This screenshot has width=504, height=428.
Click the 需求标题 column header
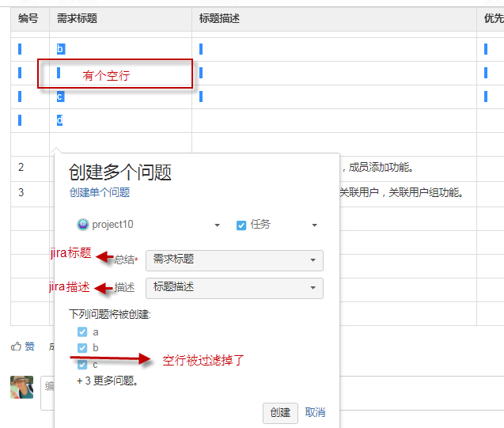[x=120, y=19]
